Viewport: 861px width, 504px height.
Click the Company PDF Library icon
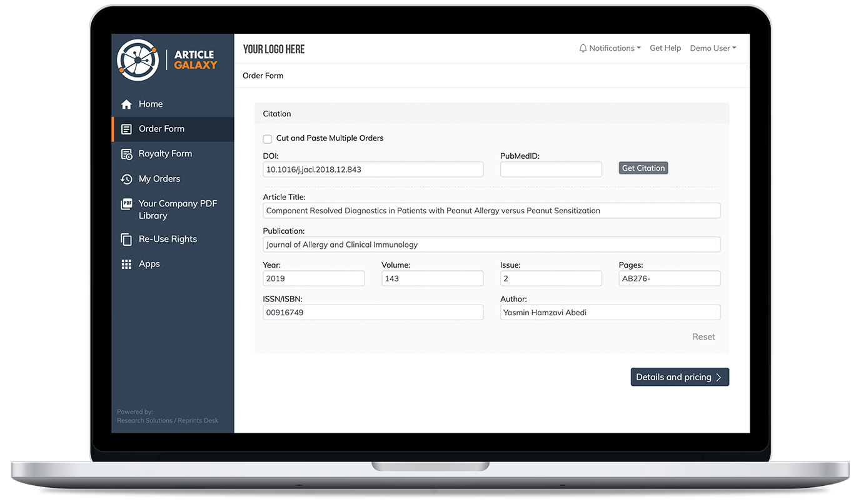pos(126,204)
